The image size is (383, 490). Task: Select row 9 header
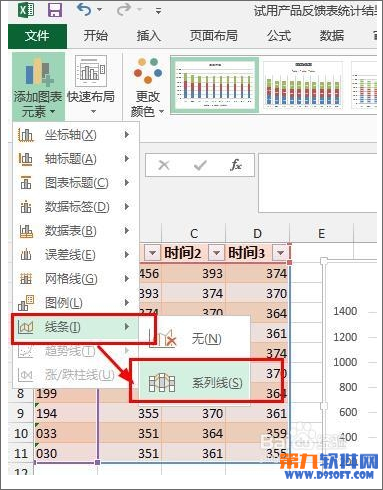21,414
